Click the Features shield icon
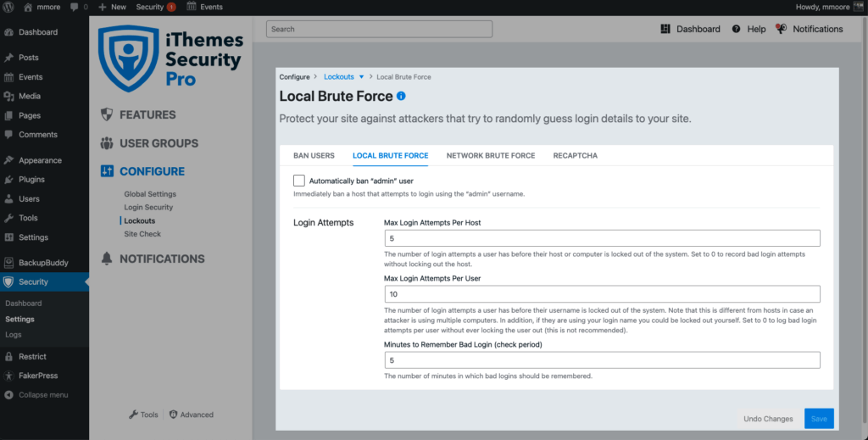 (x=107, y=114)
